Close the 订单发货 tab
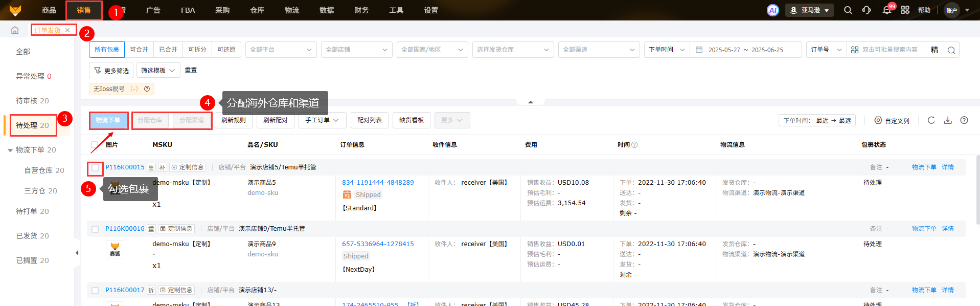 click(67, 30)
